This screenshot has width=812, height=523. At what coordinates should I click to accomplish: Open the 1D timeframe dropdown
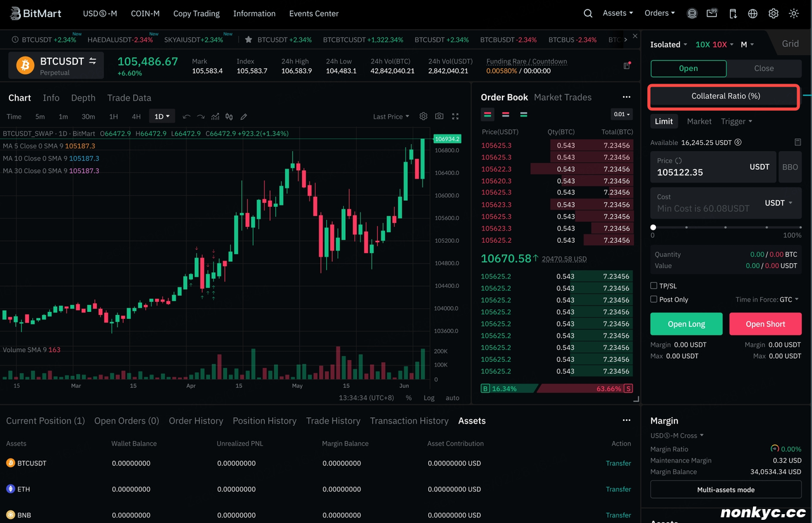click(x=162, y=117)
